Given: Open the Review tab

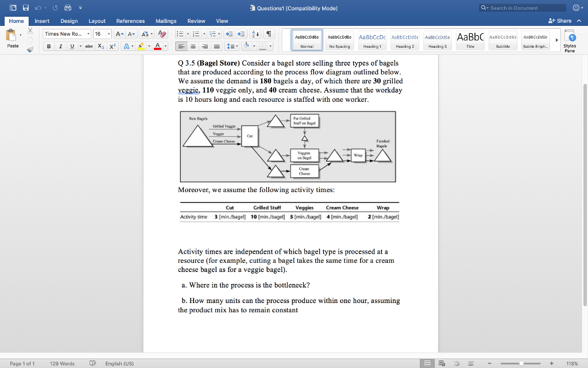Looking at the screenshot, I should tap(196, 21).
